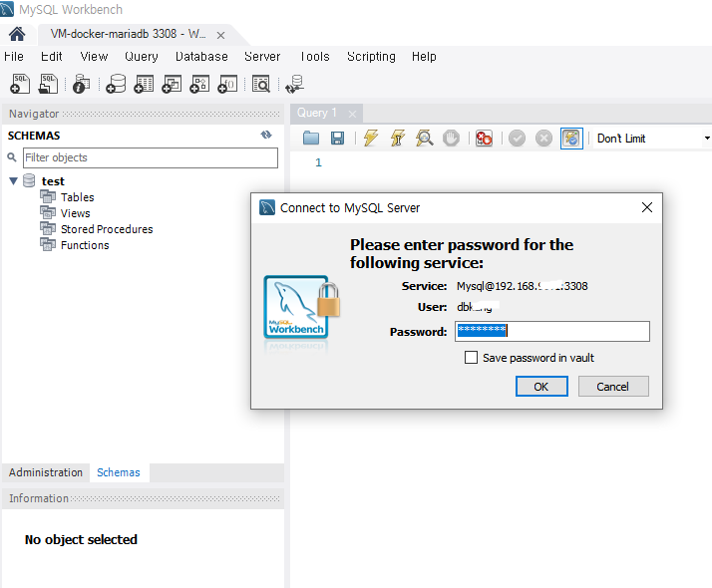
Task: Create a new table icon
Action: point(144,84)
